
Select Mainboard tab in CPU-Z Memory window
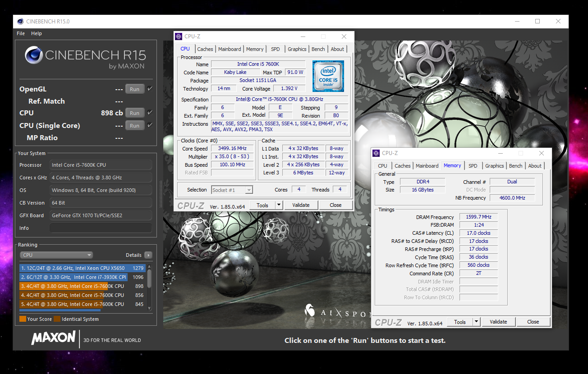[427, 166]
